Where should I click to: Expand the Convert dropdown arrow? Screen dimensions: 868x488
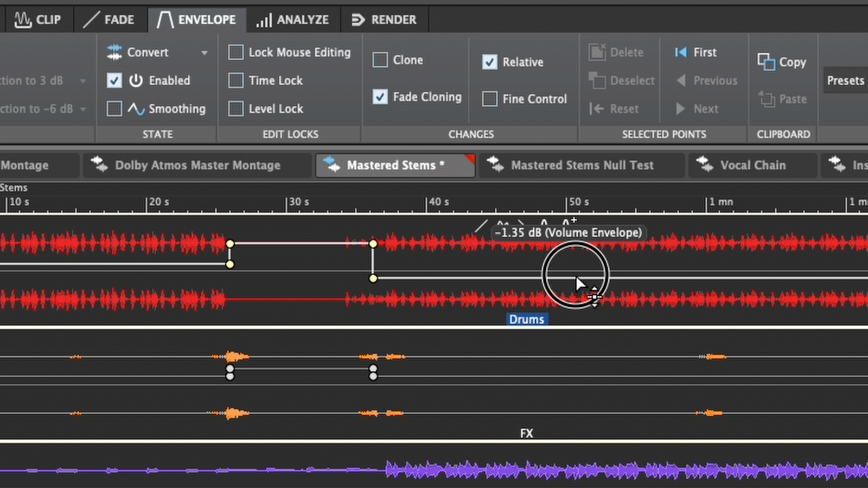pyautogui.click(x=205, y=53)
